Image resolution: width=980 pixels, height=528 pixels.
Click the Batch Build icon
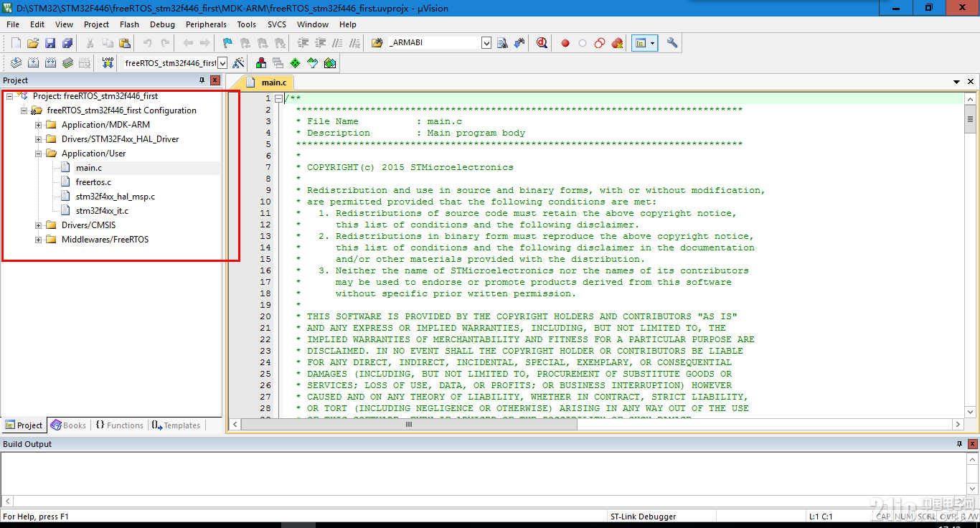tap(67, 63)
